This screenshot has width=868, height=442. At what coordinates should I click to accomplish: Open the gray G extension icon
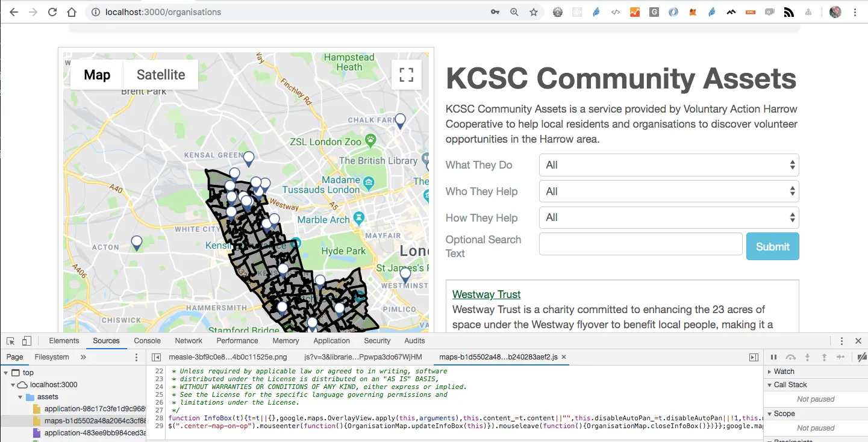[654, 12]
